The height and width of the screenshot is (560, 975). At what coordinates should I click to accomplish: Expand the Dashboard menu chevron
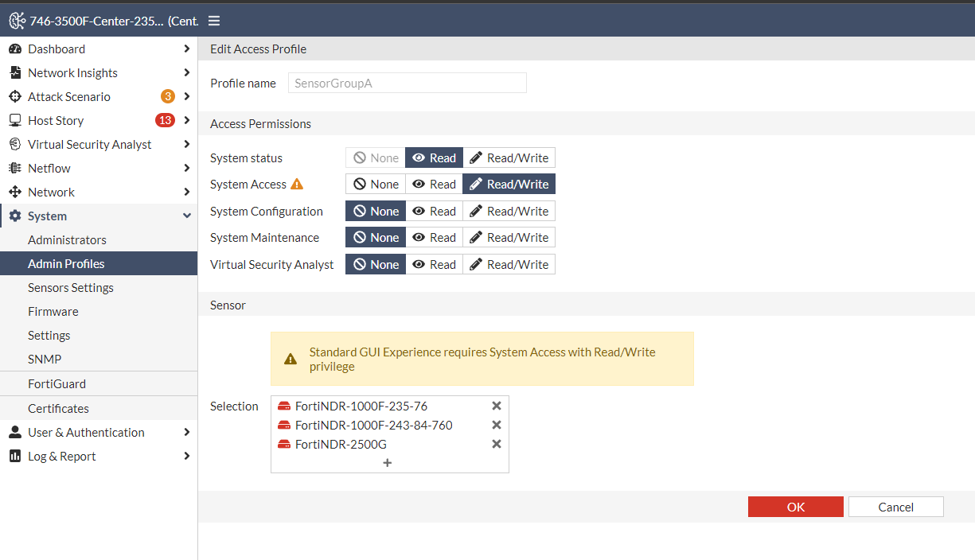(187, 49)
